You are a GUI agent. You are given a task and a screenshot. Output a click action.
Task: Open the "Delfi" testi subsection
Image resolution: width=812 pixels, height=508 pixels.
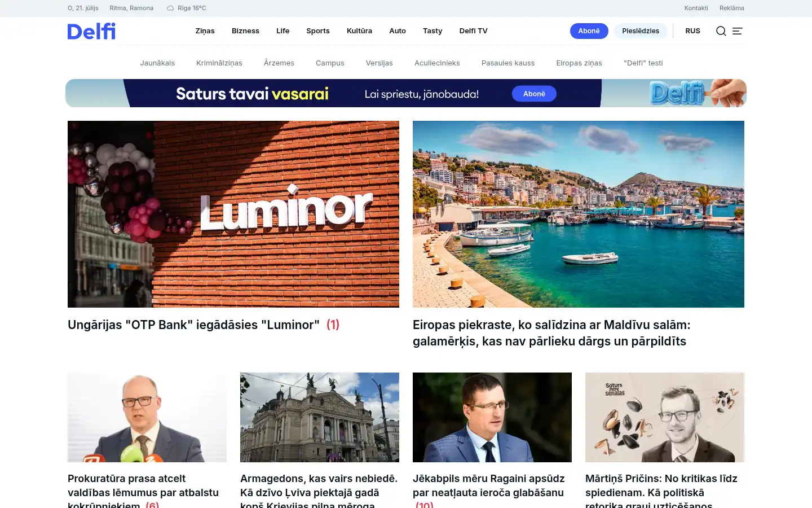point(643,63)
